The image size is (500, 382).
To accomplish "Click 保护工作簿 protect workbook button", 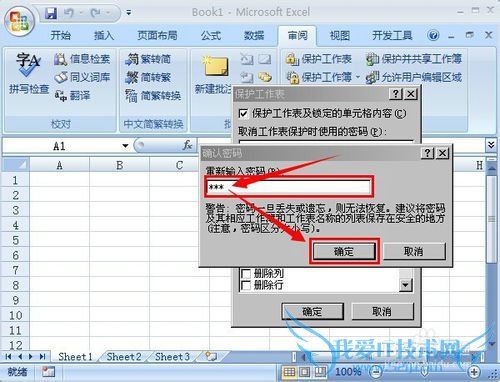I will coord(319,77).
